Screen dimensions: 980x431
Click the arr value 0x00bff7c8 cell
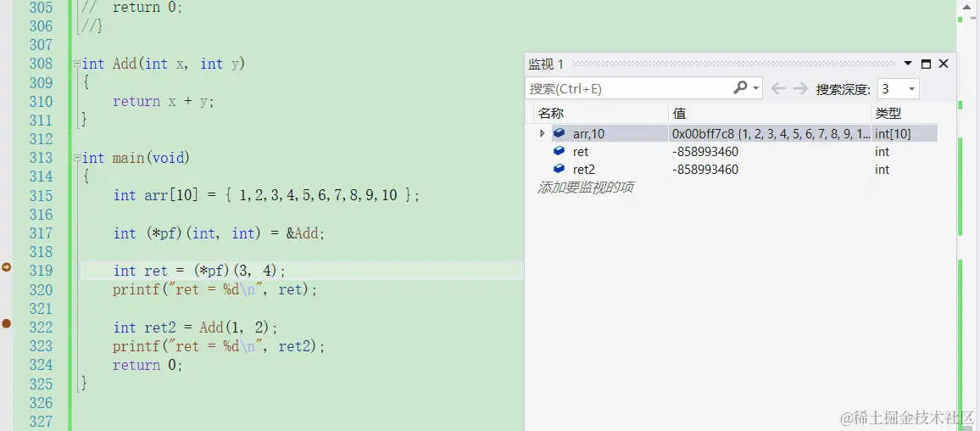pos(770,133)
